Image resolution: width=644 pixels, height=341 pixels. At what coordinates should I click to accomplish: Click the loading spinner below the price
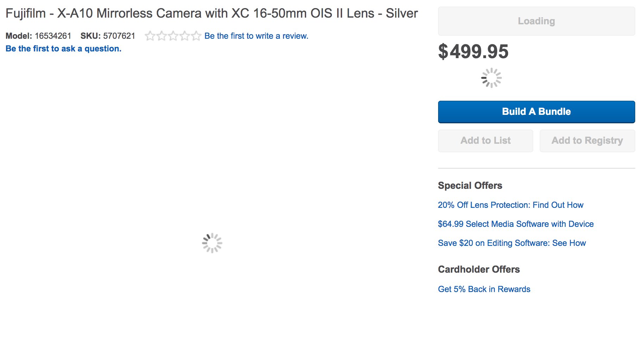click(491, 78)
